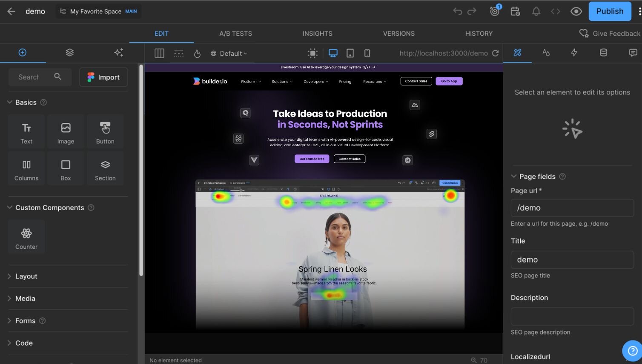Click Contact Sales in preview header
The height and width of the screenshot is (364, 642).
pos(416,81)
